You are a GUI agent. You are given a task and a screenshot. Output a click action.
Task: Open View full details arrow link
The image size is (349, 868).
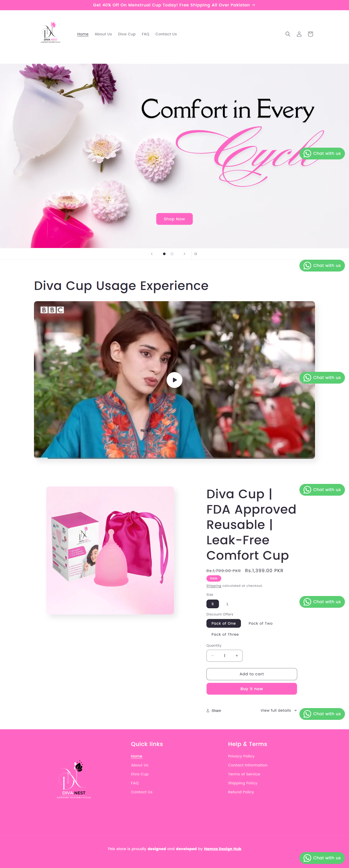point(279,710)
